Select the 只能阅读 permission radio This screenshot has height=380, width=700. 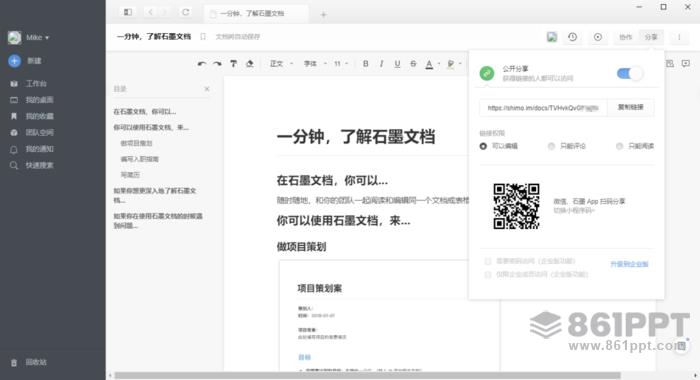click(619, 146)
